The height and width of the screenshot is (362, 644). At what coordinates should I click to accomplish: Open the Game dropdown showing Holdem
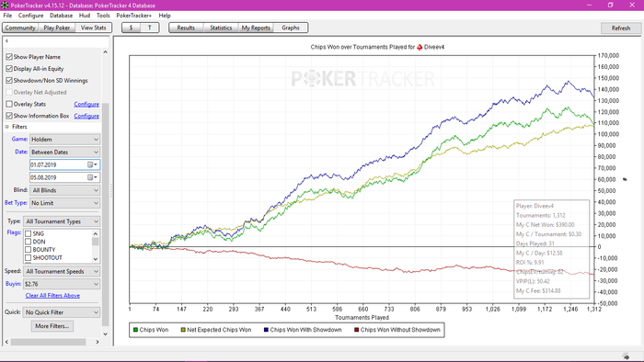click(64, 140)
